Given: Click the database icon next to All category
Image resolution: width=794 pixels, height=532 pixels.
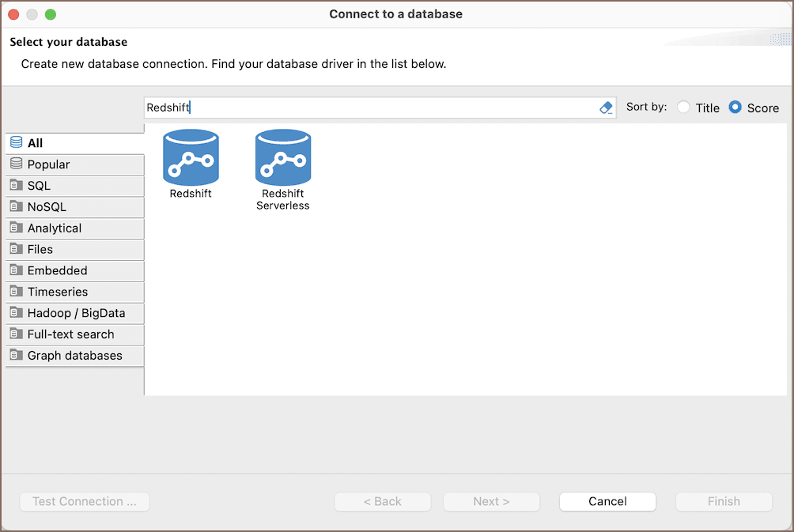Looking at the screenshot, I should 16,143.
